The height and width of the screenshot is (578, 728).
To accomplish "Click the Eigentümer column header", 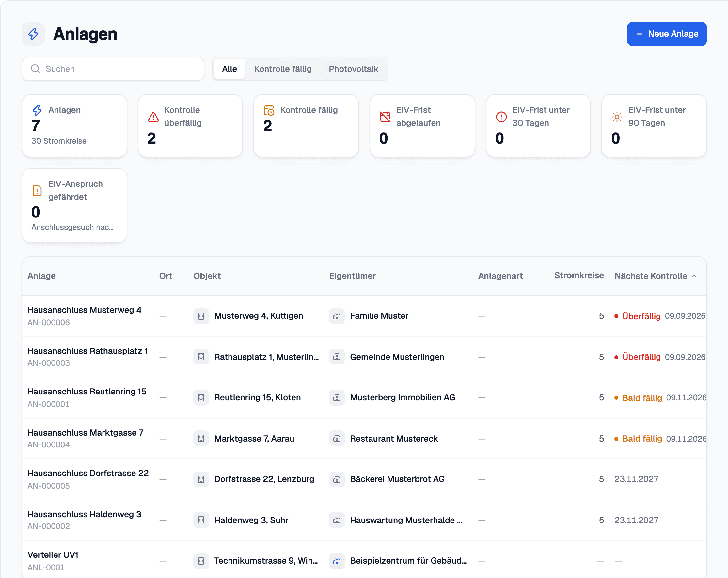I will 352,276.
